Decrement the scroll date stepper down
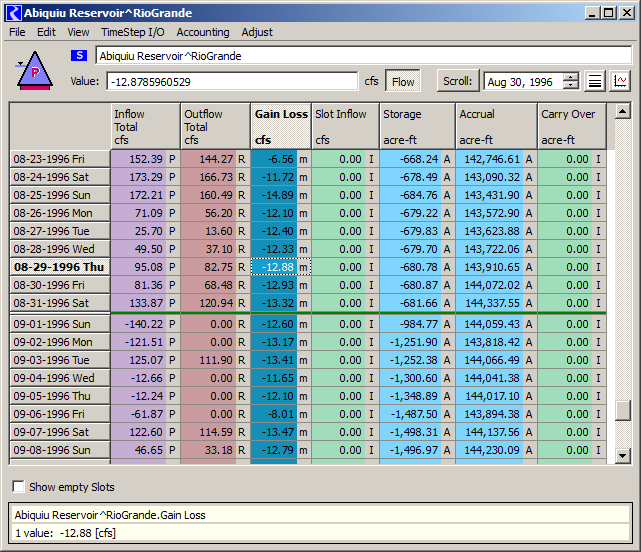This screenshot has height=552, width=641. click(571, 85)
